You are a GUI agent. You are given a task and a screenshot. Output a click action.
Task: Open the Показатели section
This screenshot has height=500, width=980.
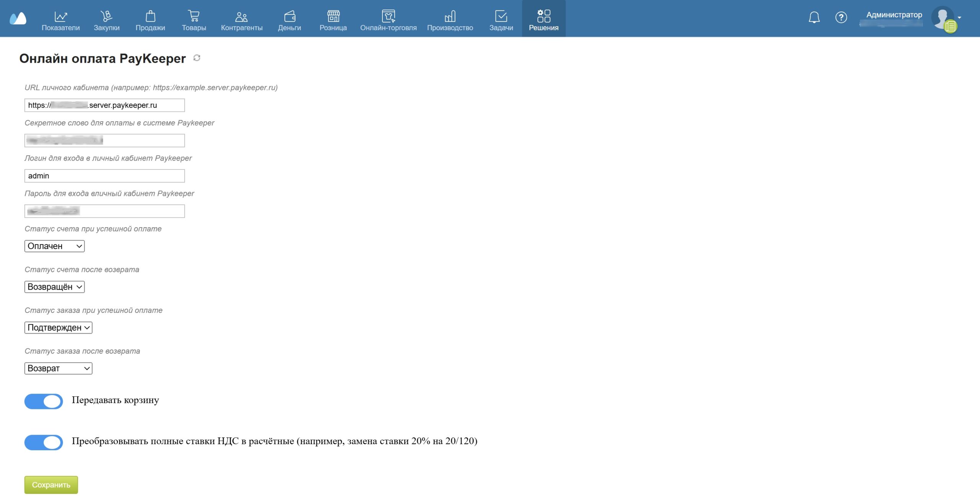coord(60,21)
